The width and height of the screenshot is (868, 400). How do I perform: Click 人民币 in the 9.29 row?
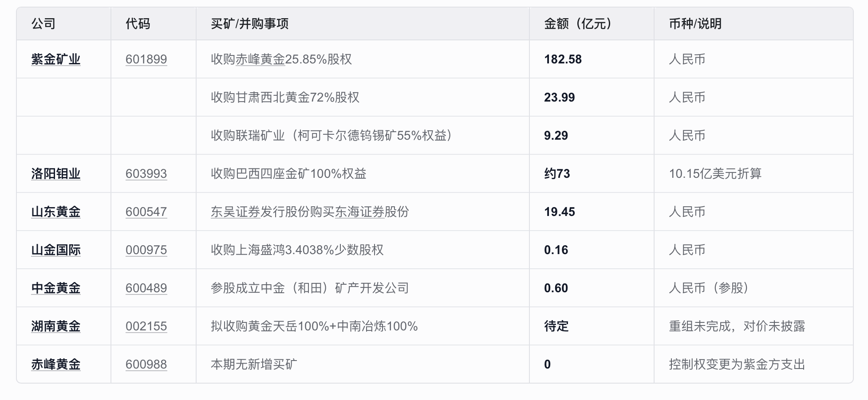point(687,136)
